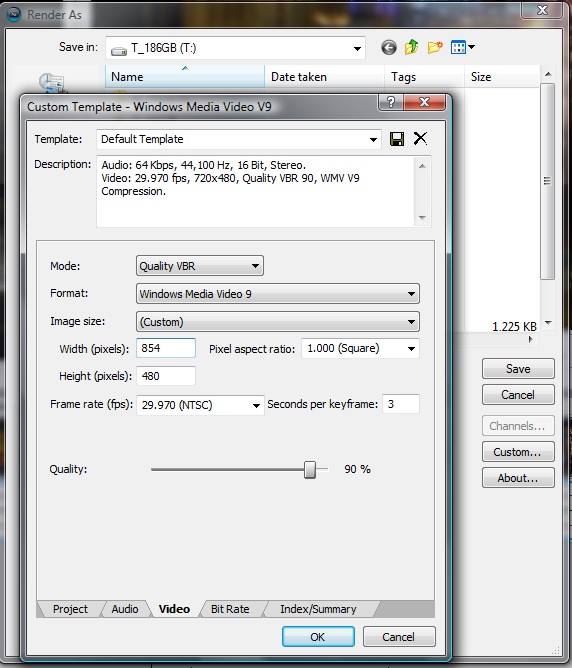The image size is (572, 668).
Task: Click the Quality slider handle
Action: click(x=310, y=469)
